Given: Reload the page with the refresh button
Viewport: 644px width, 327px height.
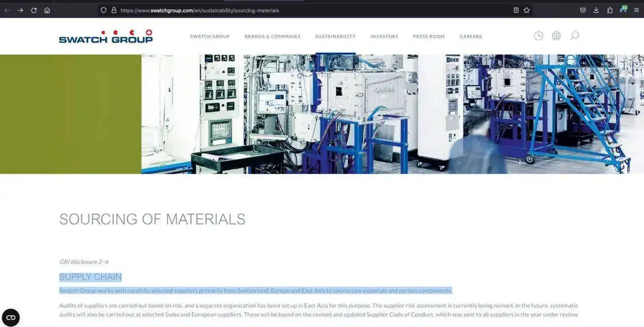Looking at the screenshot, I should [34, 10].
